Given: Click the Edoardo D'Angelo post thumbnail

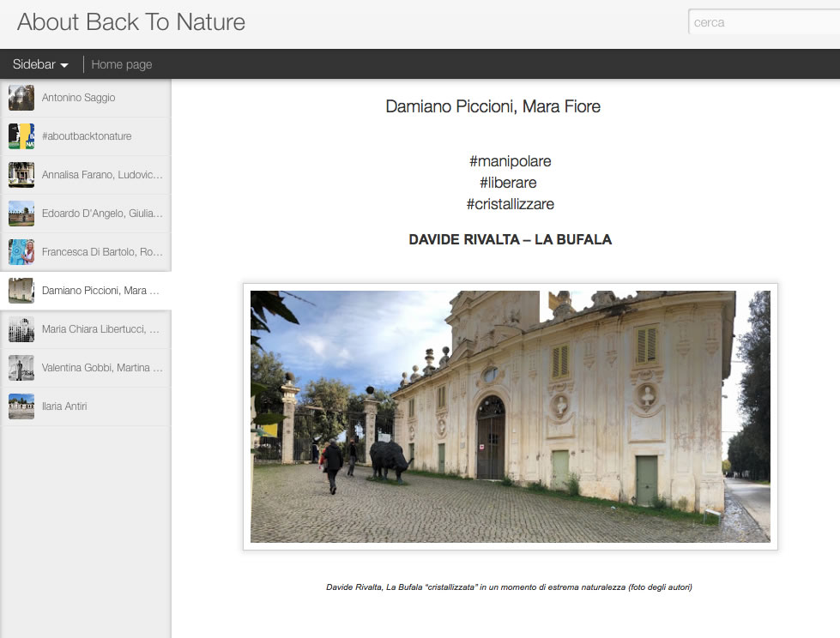Looking at the screenshot, I should (21, 214).
